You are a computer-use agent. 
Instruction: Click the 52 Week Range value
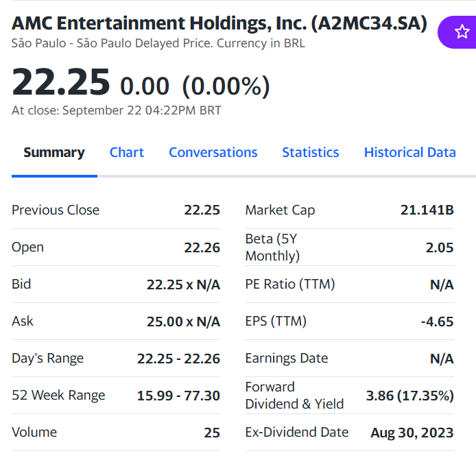click(178, 395)
